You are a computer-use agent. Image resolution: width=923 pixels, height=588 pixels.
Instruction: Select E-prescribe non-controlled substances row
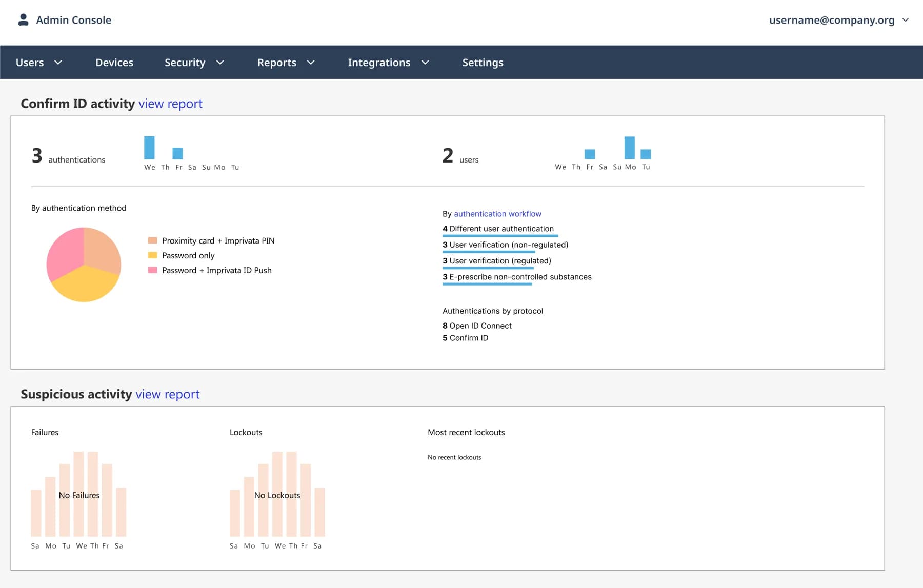(517, 278)
